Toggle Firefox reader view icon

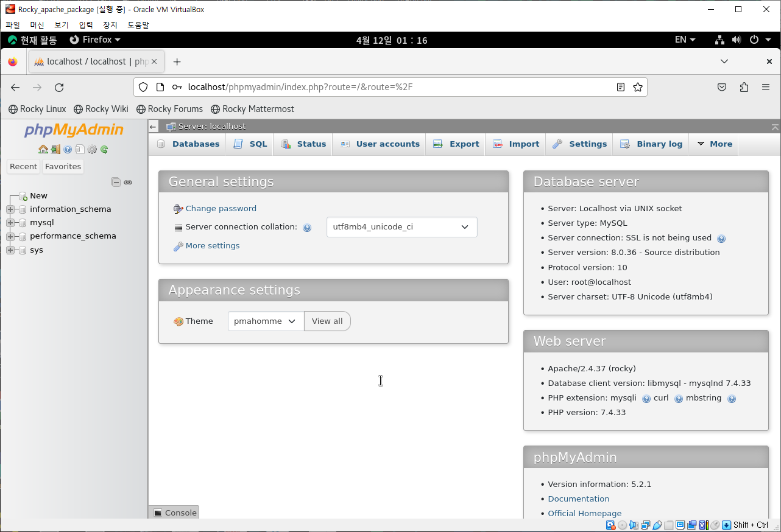(x=621, y=87)
